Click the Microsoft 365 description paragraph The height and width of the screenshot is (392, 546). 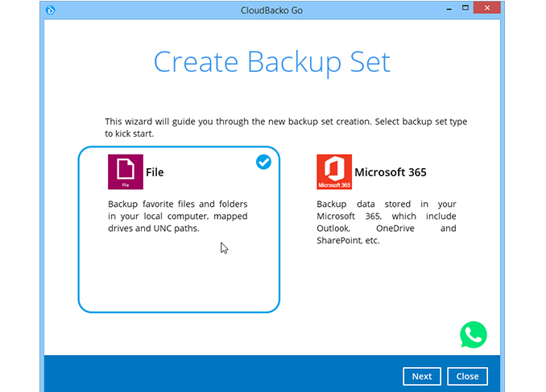[x=387, y=222]
